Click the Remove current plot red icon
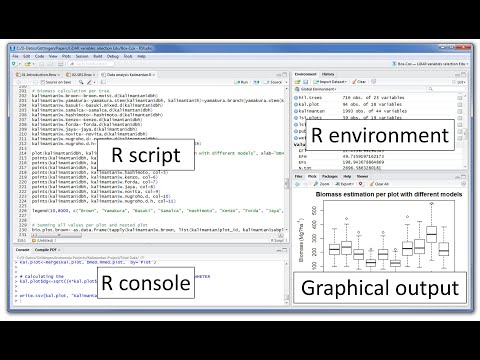Screen dimensions: 480x360 (360, 184)
